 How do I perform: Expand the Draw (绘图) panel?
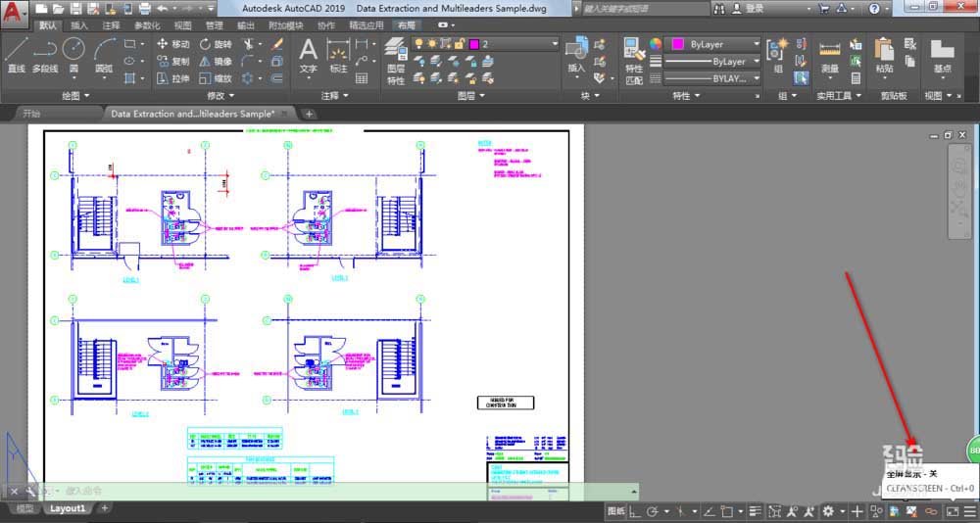tap(75, 96)
